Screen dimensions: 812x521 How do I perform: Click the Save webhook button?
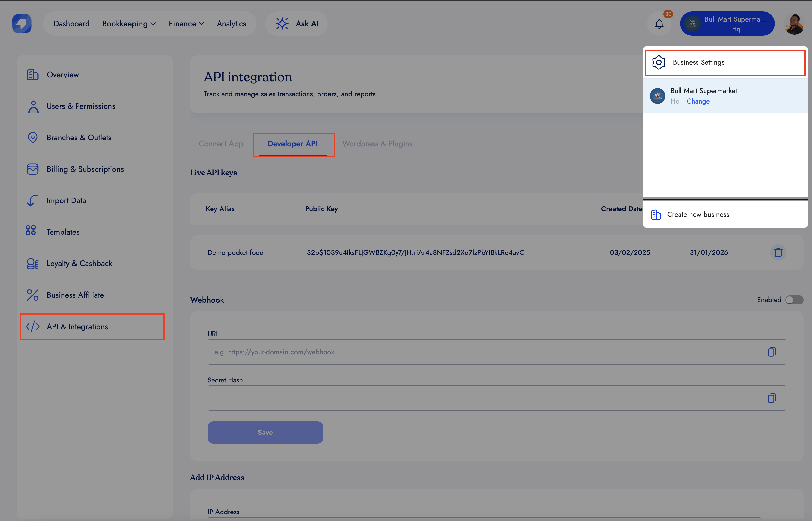click(265, 432)
